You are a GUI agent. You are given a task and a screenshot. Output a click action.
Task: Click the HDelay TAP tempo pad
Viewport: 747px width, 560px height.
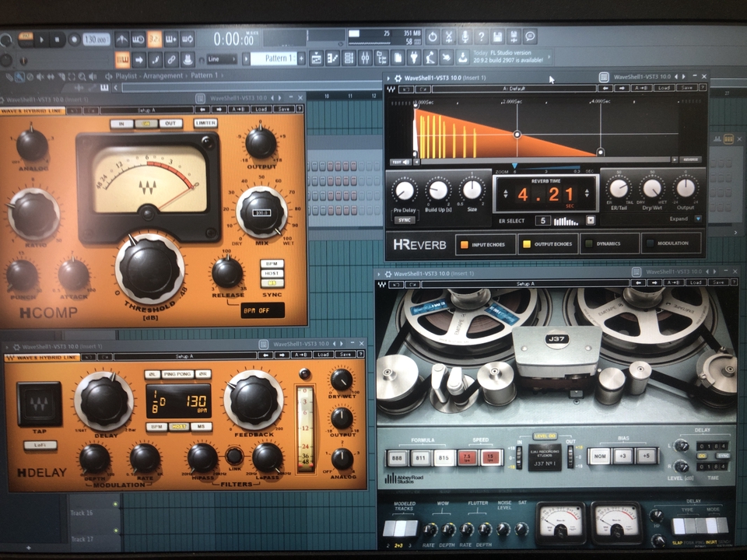click(39, 404)
